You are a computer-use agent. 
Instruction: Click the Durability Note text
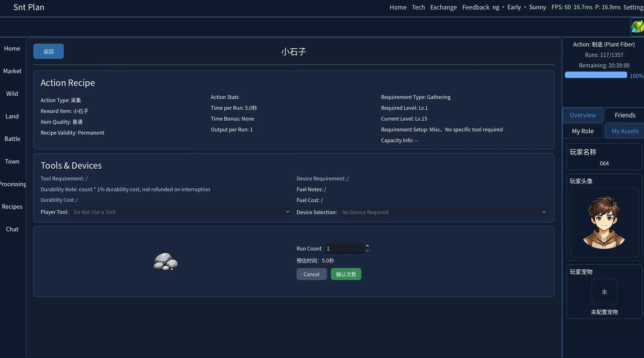pyautogui.click(x=125, y=189)
